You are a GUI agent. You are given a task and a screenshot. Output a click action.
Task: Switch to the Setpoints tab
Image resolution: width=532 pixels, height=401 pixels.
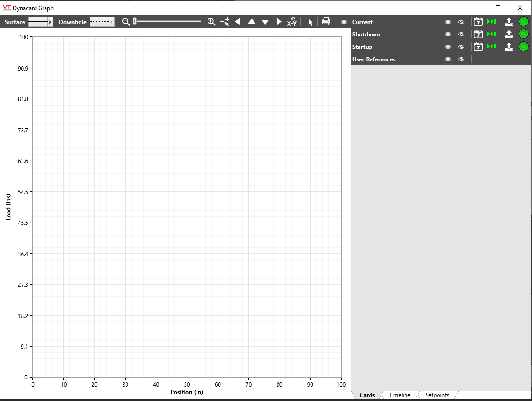437,395
